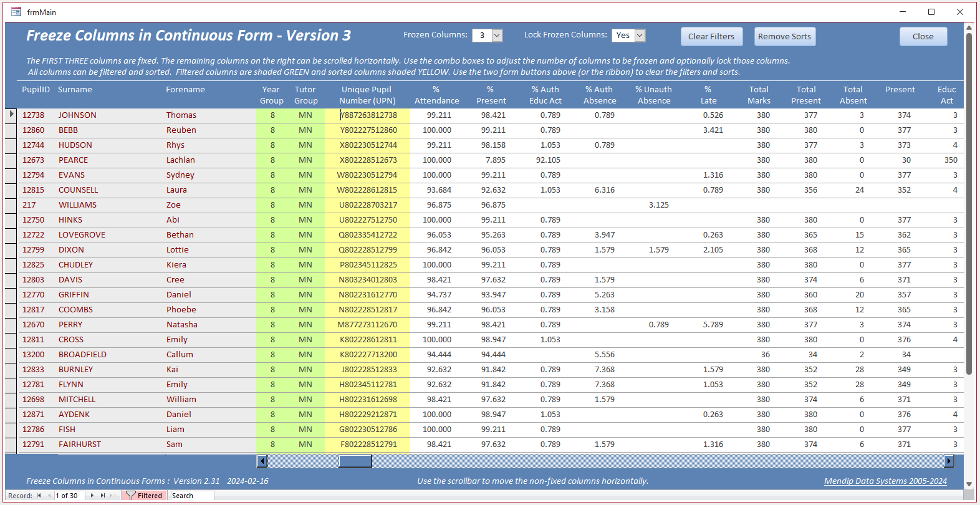Select surname cell JOHNSON

77,115
